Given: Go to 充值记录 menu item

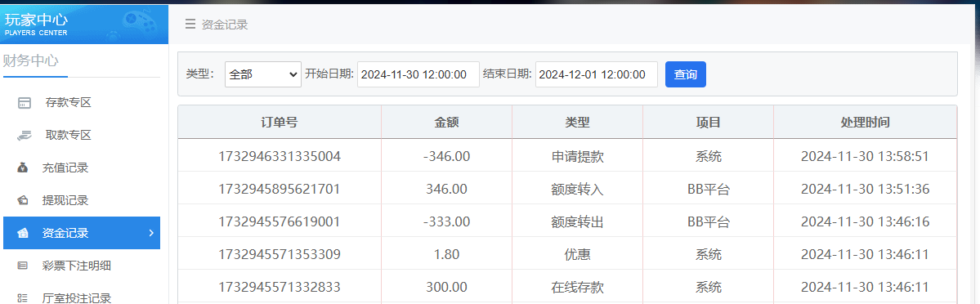Looking at the screenshot, I should click(65, 168).
